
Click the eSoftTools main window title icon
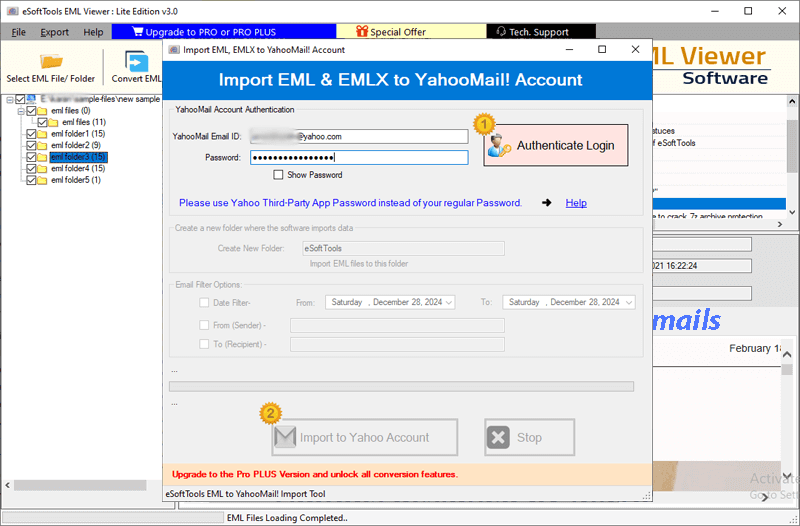pyautogui.click(x=12, y=11)
